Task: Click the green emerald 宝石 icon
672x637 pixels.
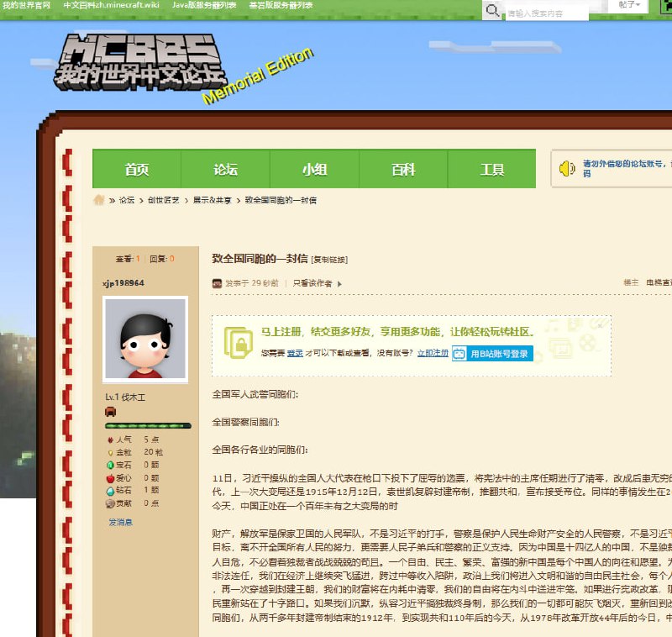Action: (x=109, y=464)
